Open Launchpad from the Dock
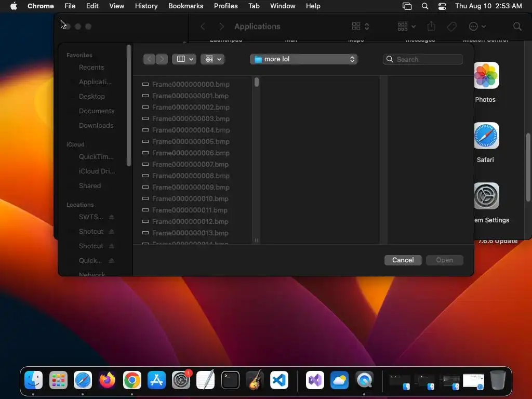532x399 pixels. point(58,380)
